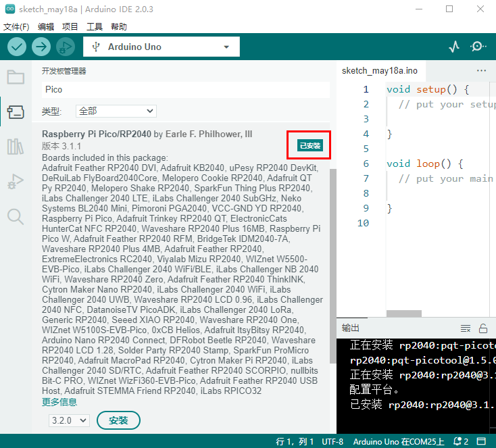Screen dimensions: 496x448
Task: Click the 安装 install button
Action: tap(118, 420)
